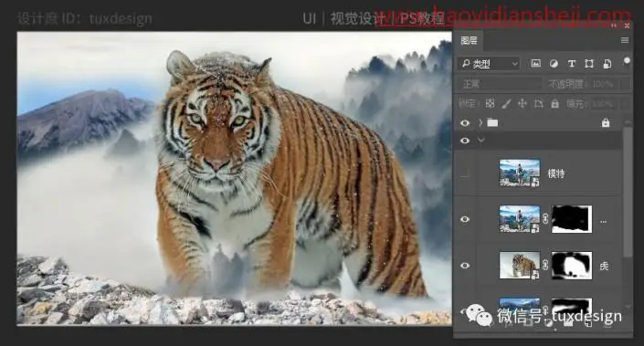
Task: Click the 填充 fill value field
Action: point(603,104)
